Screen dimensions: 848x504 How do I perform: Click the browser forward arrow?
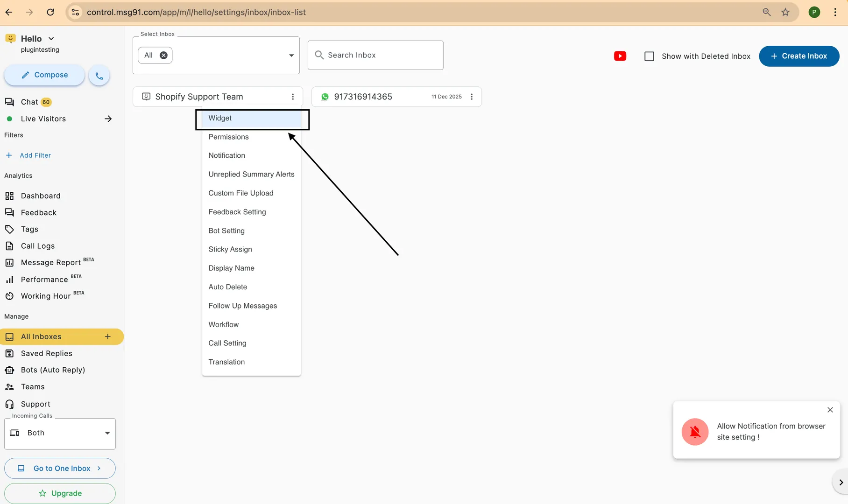(x=29, y=12)
